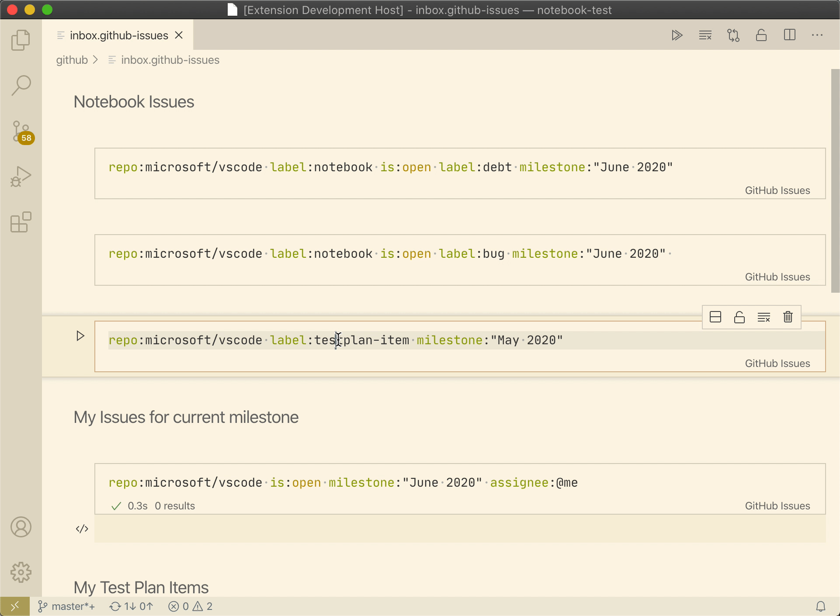Run all cells in the notebook toolbar
The height and width of the screenshot is (616, 840).
click(677, 35)
